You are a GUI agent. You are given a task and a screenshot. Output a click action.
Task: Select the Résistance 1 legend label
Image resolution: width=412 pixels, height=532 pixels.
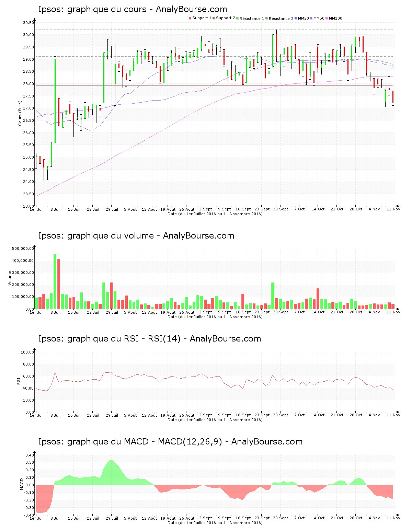(252, 19)
